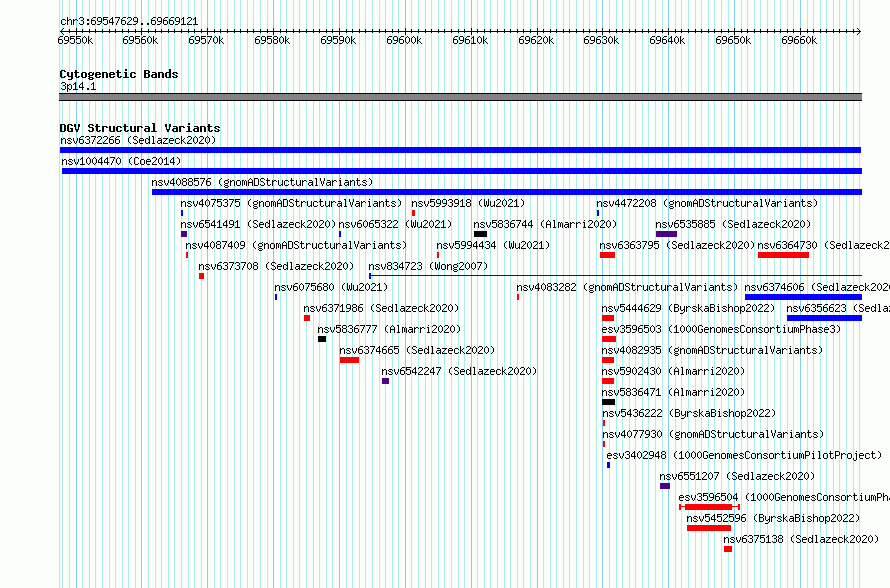
Task: Open esv3402948 (1000GenomesConsortiumPilotProject) label
Action: pyautogui.click(x=744, y=455)
